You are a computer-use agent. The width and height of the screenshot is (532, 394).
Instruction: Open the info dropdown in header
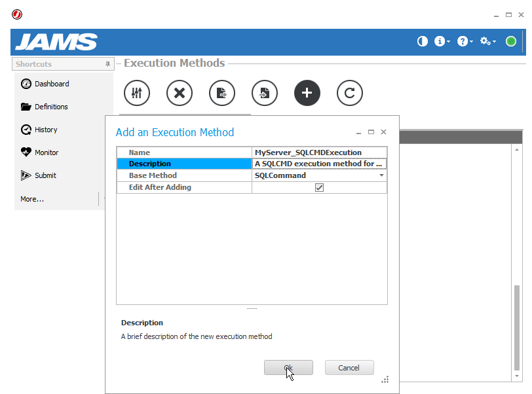pyautogui.click(x=442, y=41)
